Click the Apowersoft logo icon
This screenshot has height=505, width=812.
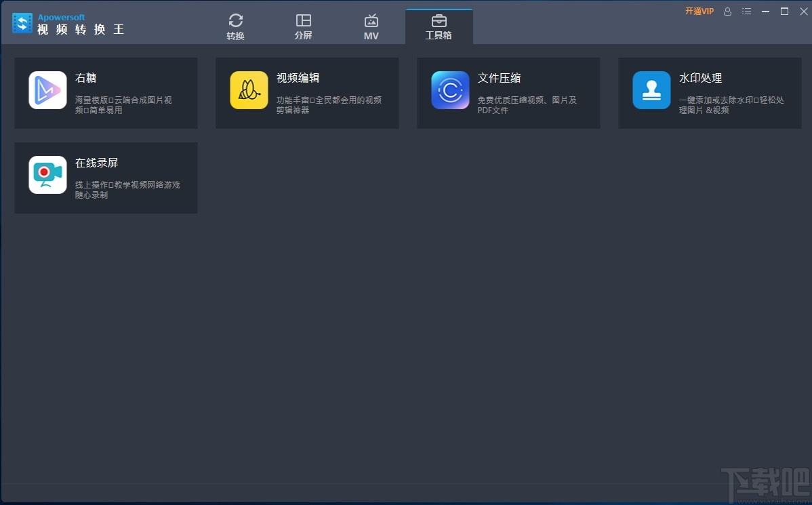[x=22, y=22]
